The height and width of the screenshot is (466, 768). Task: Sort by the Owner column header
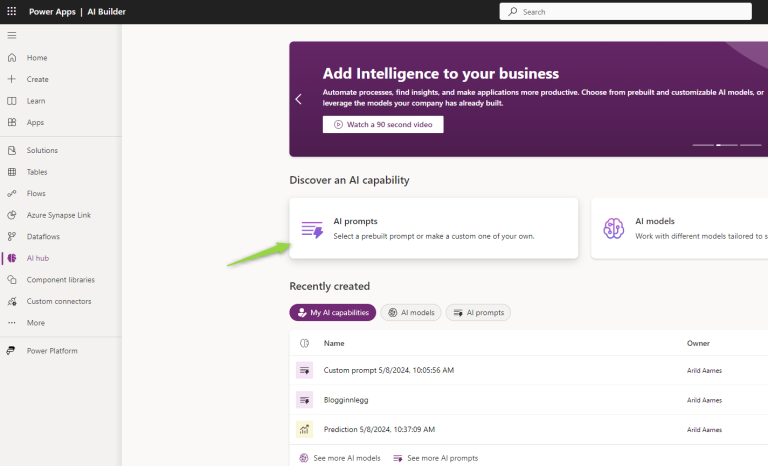click(x=698, y=343)
